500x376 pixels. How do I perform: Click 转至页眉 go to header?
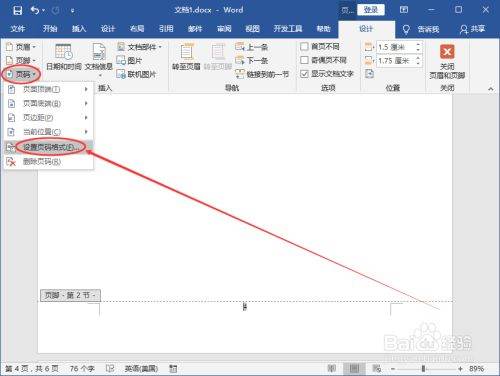click(x=186, y=57)
